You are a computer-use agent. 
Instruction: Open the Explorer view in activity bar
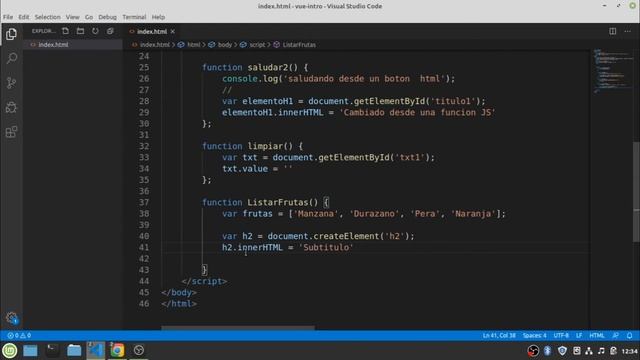(x=11, y=34)
